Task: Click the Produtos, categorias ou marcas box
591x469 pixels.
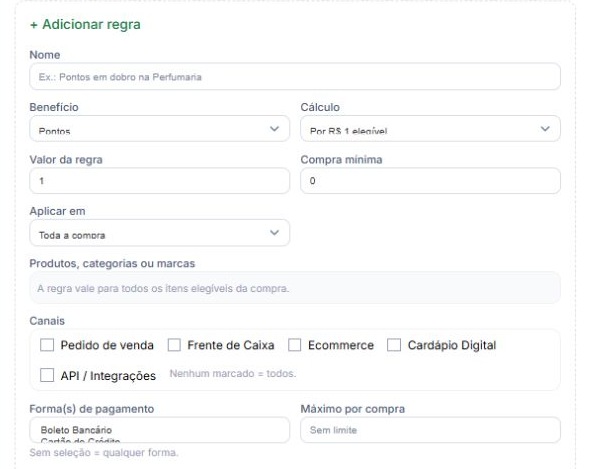Action: (x=295, y=288)
